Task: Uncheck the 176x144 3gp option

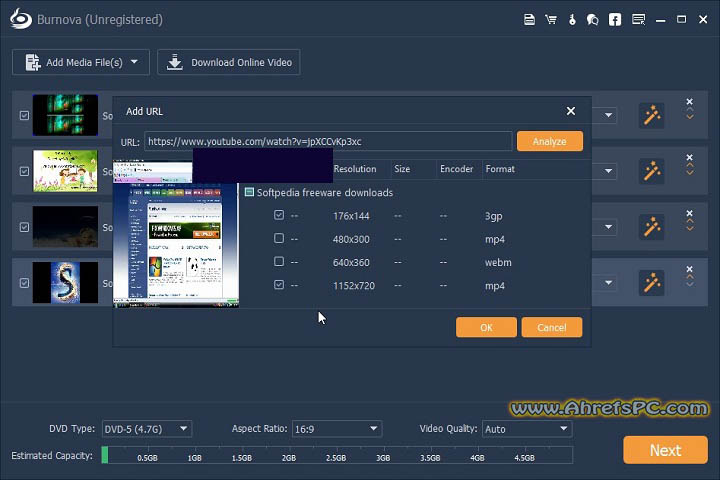Action: coord(279,215)
